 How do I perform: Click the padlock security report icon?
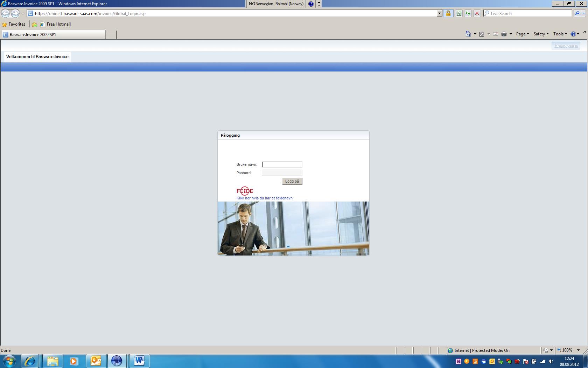point(448,14)
